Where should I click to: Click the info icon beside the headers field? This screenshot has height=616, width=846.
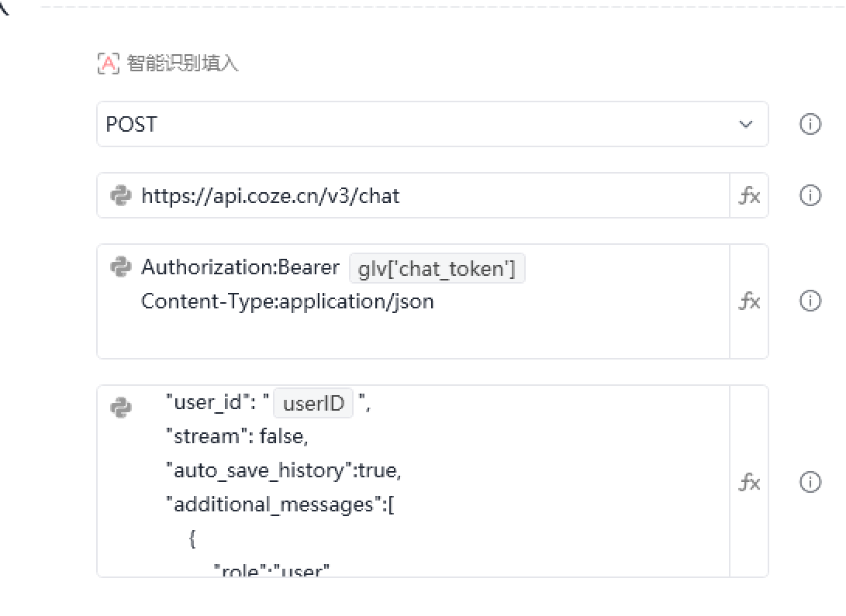click(810, 301)
